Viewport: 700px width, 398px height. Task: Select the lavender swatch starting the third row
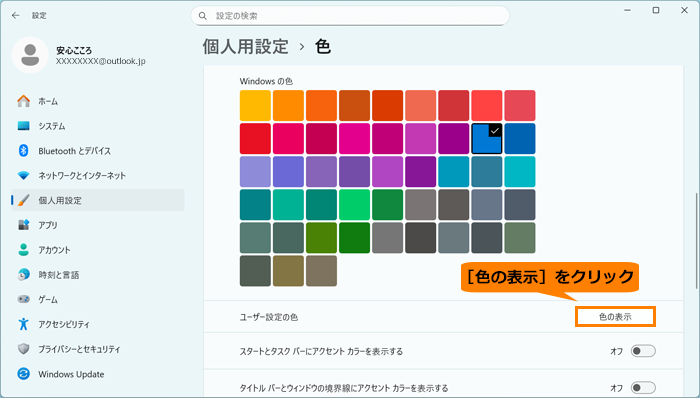coord(255,172)
